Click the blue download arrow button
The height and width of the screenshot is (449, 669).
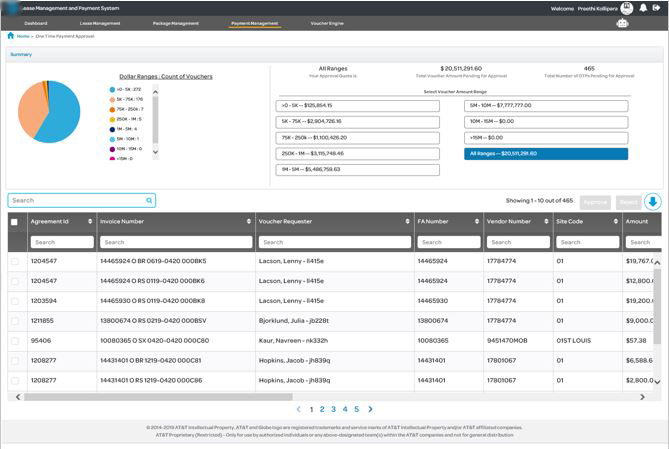[652, 202]
